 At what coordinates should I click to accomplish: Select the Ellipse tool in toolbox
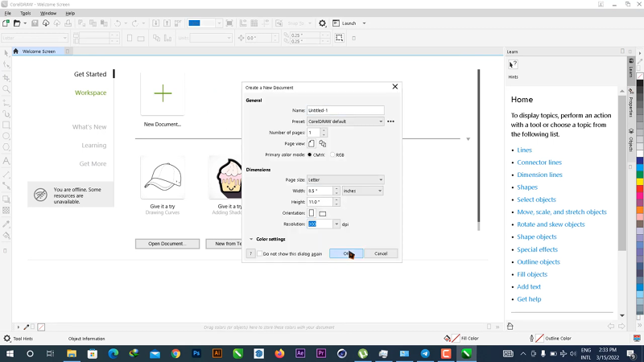point(6,136)
